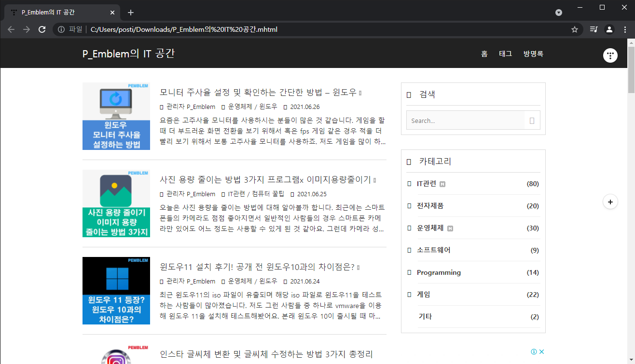Viewport: 635px width, 364px height.
Task: Close the advertisement with the X
Action: tap(542, 352)
